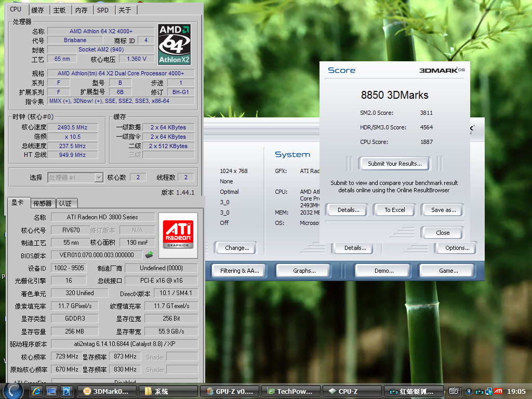The width and height of the screenshot is (532, 399).
Task: Open Graphs in 3DMark06
Action: [304, 271]
